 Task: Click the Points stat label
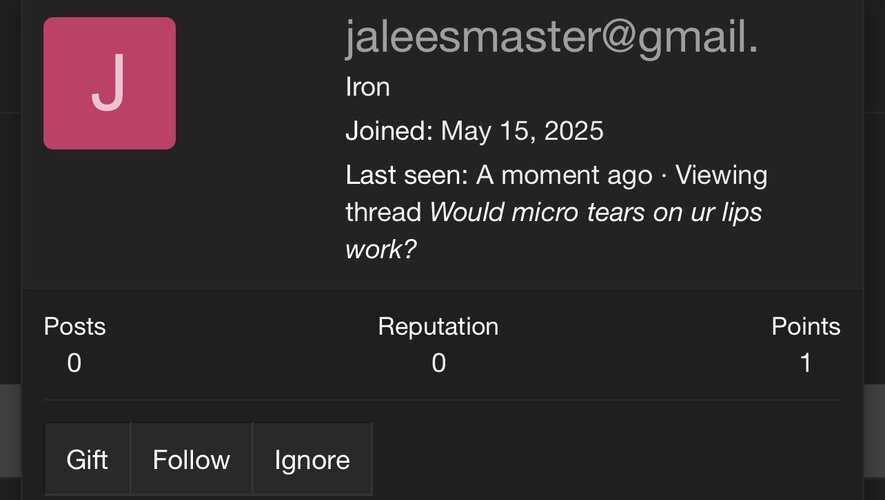805,327
